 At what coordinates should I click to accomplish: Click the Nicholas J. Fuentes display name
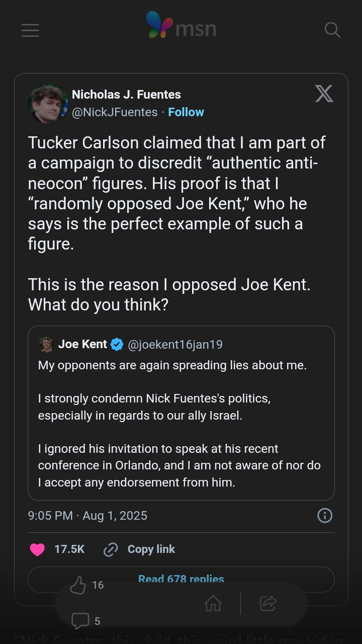tap(126, 94)
